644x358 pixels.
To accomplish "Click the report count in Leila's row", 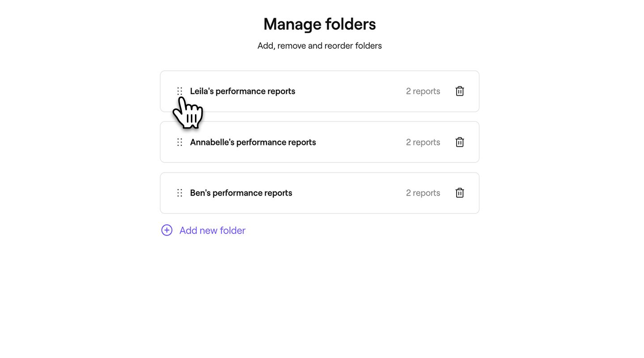I will pyautogui.click(x=423, y=91).
